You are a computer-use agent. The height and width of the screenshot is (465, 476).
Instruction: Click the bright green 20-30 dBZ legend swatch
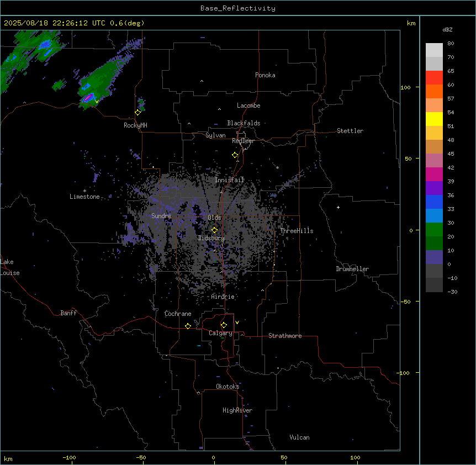pyautogui.click(x=434, y=230)
